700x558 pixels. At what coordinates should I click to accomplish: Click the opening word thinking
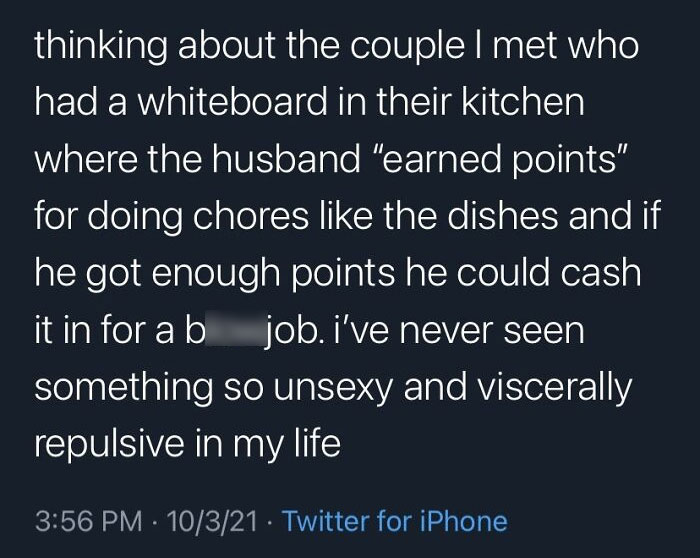(101, 46)
